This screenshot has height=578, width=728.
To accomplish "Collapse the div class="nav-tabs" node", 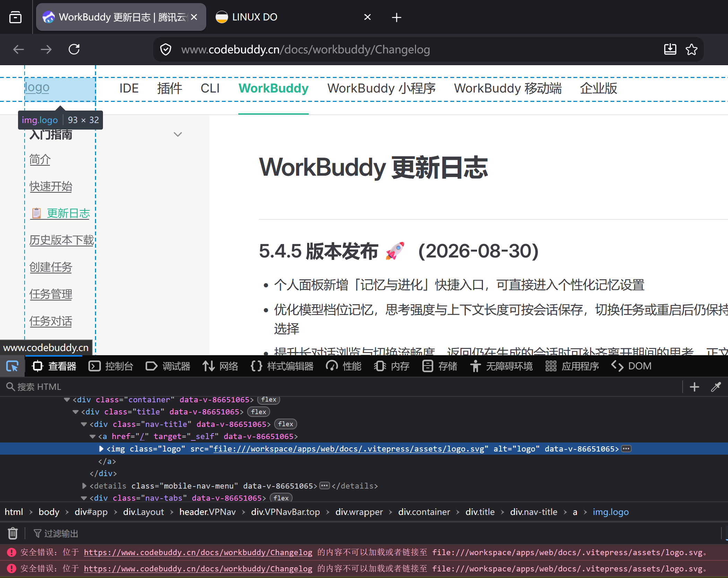I will [84, 498].
